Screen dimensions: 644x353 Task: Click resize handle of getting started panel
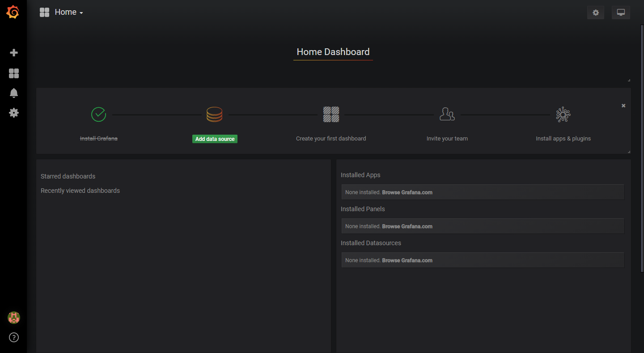point(629,152)
